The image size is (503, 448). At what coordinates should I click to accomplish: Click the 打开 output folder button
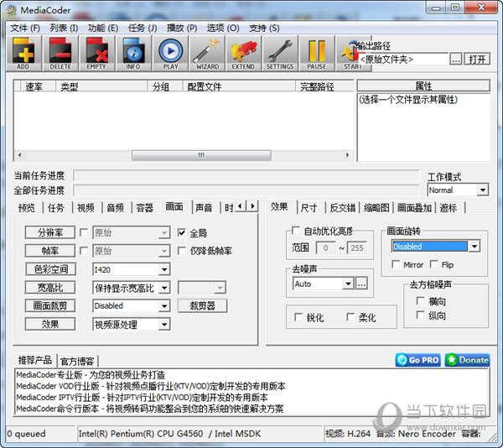pos(477,59)
